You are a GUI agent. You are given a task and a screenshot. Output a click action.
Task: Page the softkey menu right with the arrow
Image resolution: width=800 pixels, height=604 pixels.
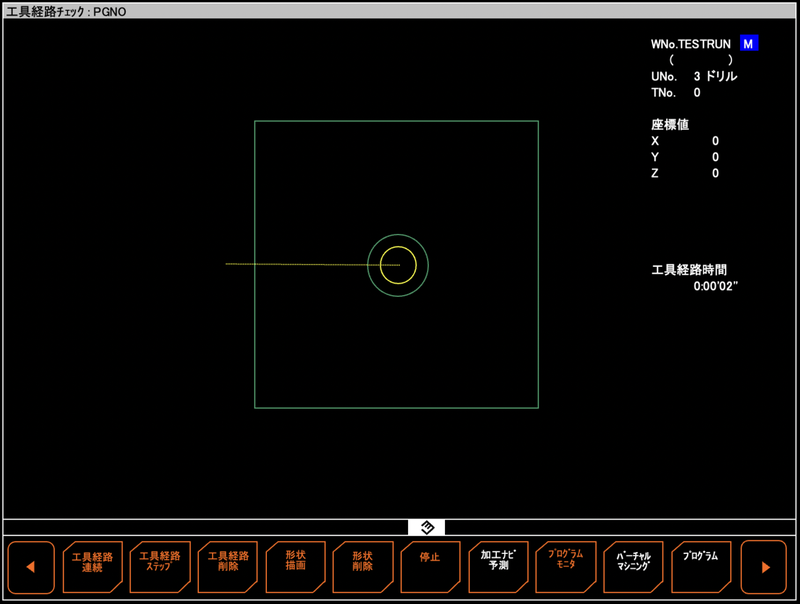(x=764, y=567)
